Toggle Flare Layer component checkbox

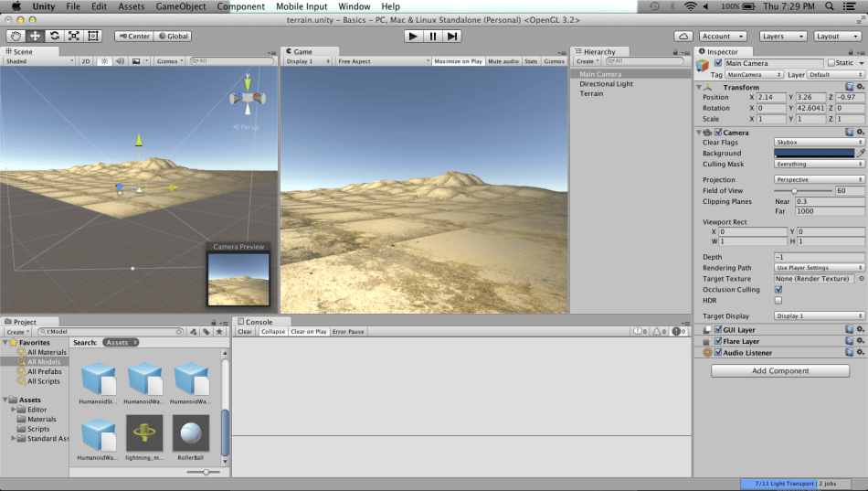(718, 341)
